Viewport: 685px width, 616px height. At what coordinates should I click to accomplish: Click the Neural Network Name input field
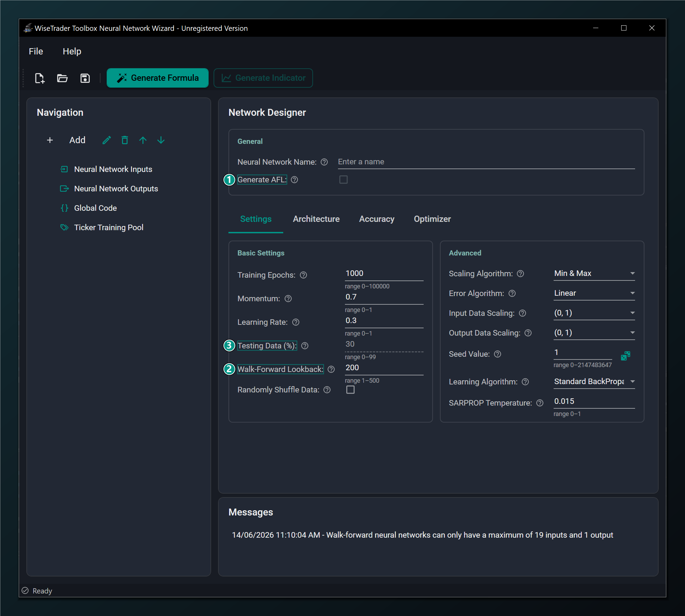(x=486, y=162)
